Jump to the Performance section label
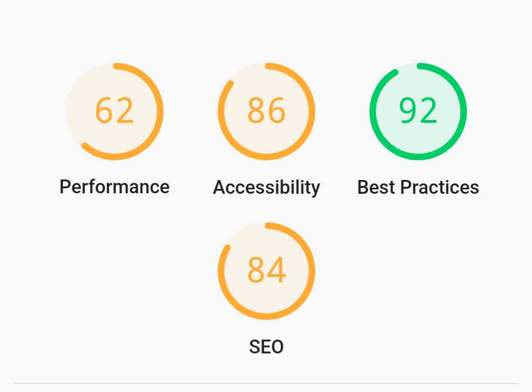The width and height of the screenshot is (532, 392). [x=115, y=187]
